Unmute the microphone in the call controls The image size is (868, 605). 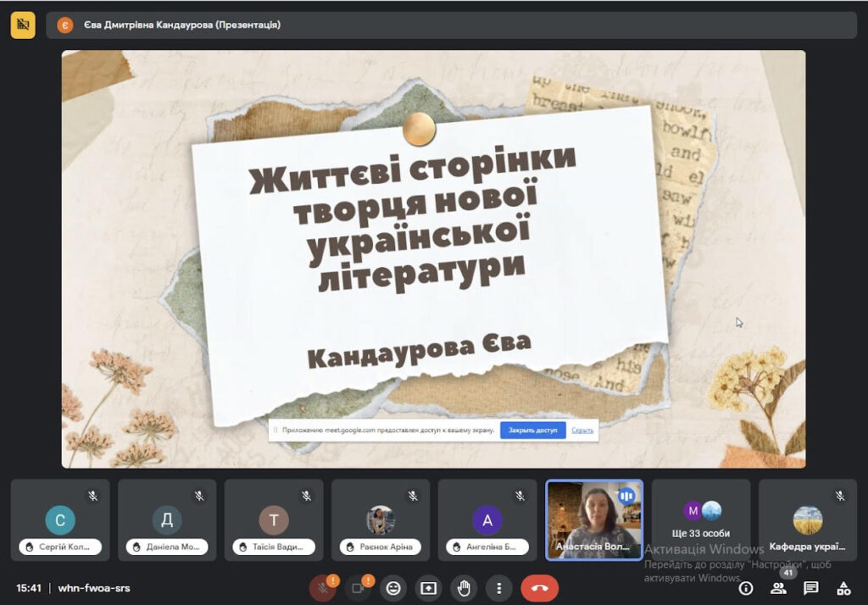[x=322, y=588]
